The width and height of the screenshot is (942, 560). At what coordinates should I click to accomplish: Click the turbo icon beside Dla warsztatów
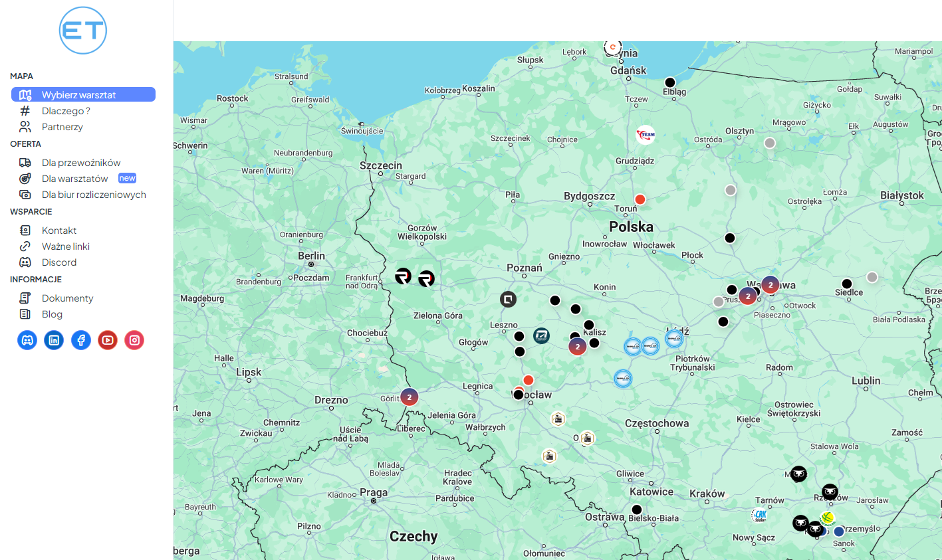25,179
